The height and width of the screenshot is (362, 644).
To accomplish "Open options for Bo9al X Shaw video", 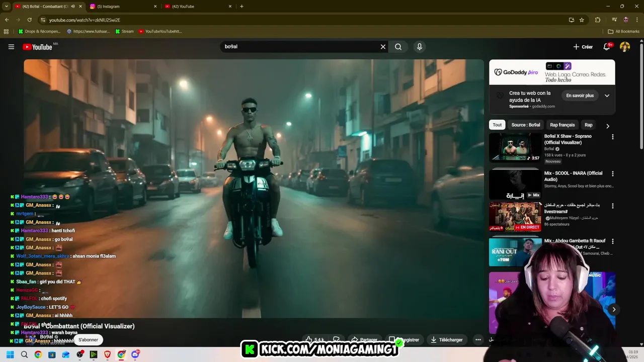I will click(x=612, y=137).
